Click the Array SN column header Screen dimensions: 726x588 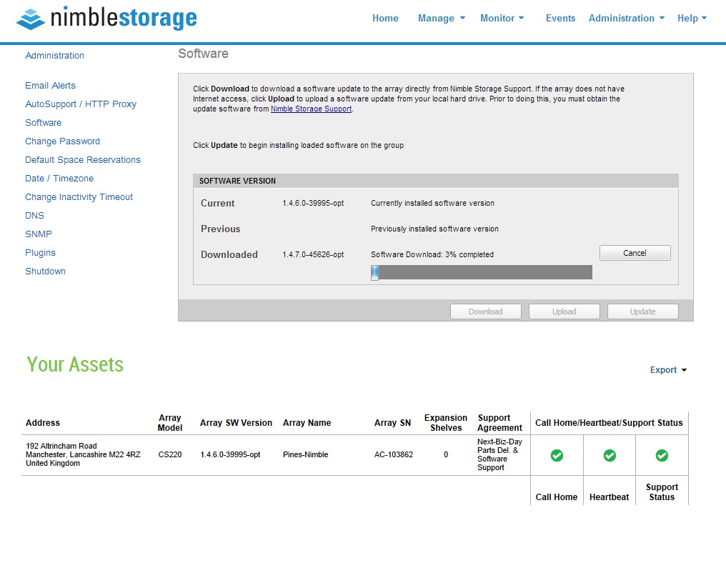tap(392, 423)
